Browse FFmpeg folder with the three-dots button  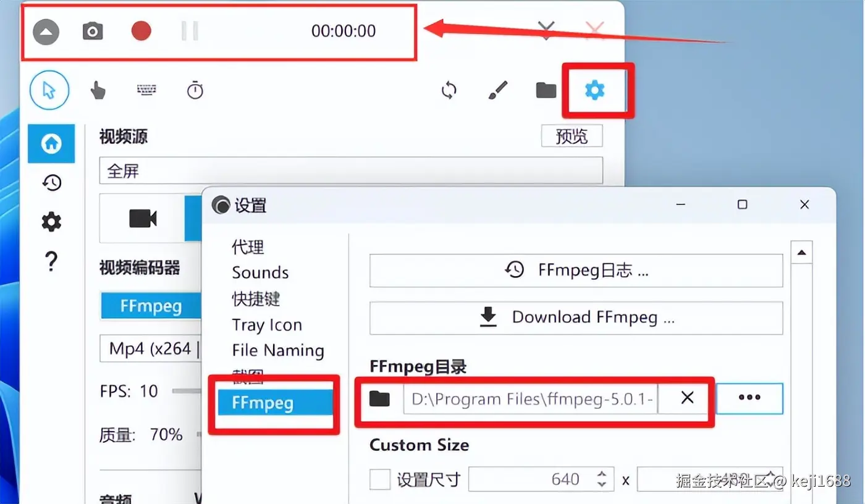(x=749, y=398)
